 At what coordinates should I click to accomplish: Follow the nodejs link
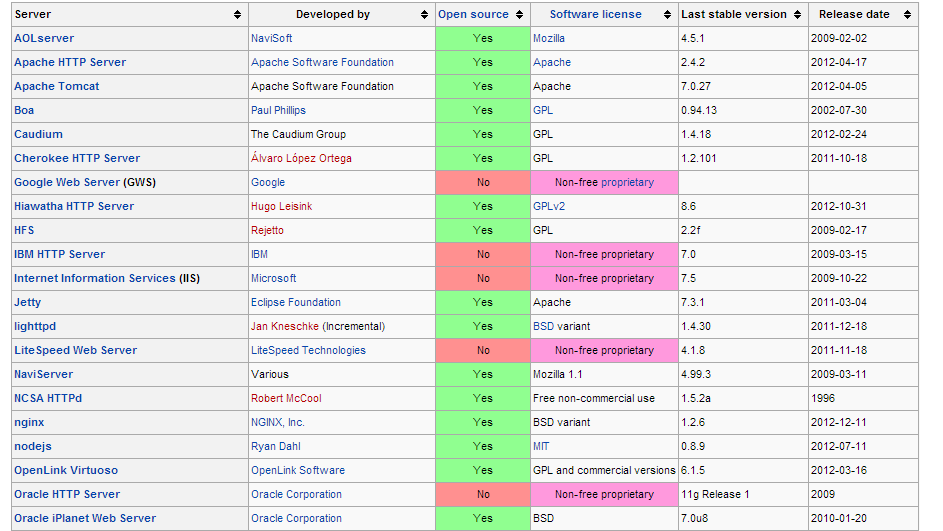pyautogui.click(x=33, y=447)
